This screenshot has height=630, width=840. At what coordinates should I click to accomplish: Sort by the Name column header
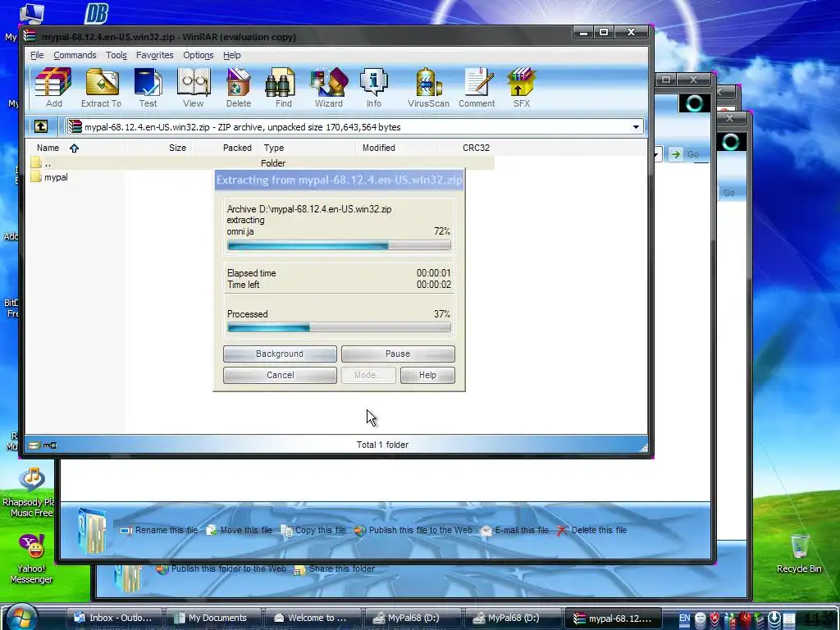point(76,148)
